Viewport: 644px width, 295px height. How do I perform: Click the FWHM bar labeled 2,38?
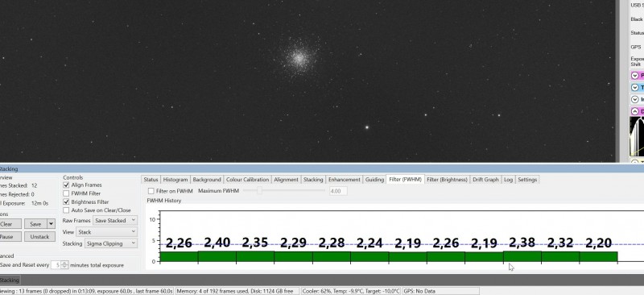(522, 256)
